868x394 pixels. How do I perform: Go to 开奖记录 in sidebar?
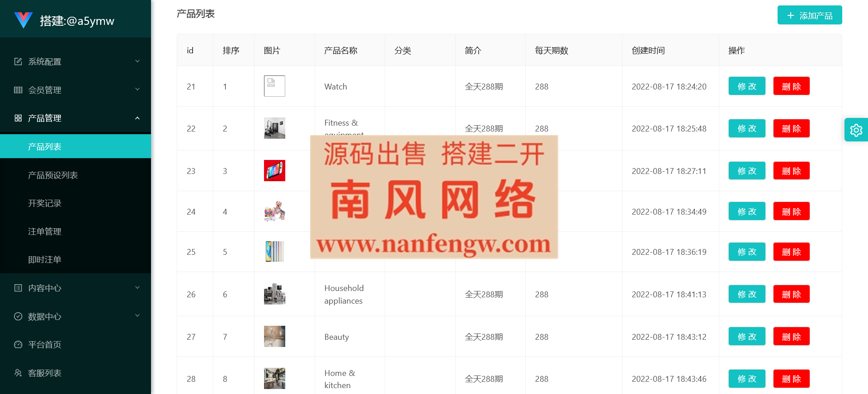45,203
